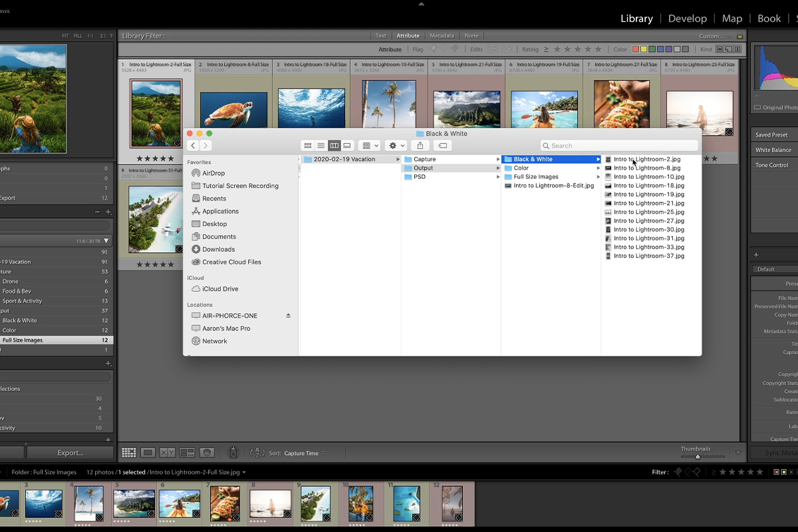Switch to the Develop module

pyautogui.click(x=688, y=18)
